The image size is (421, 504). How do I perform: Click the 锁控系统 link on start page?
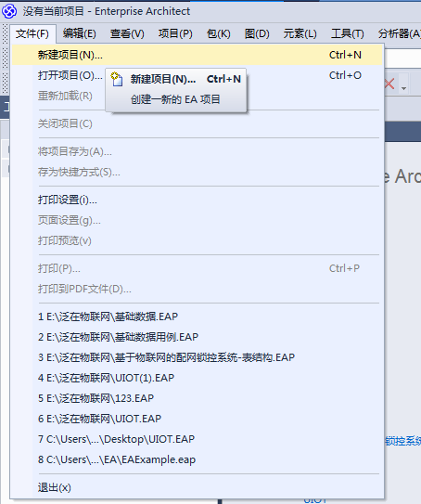coord(403,441)
